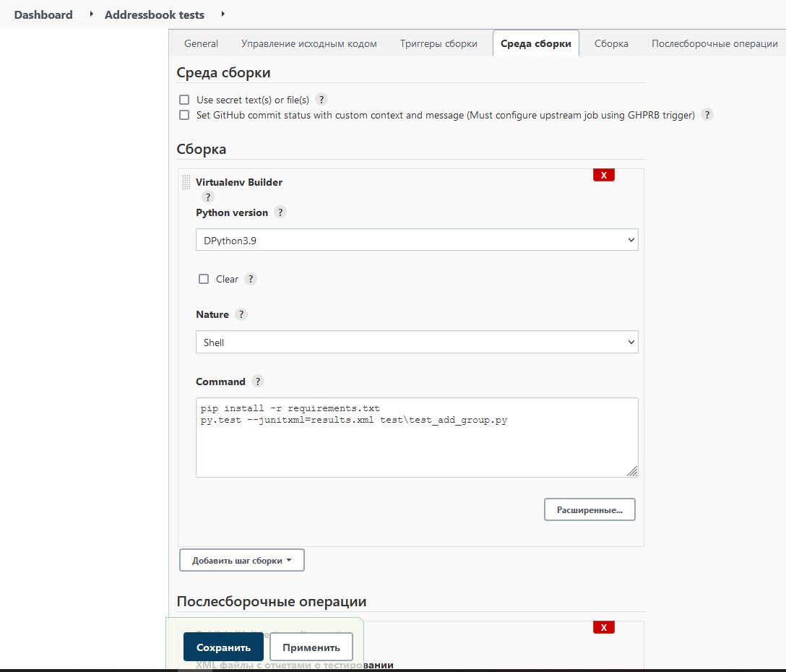Toggle the Clear checkbox
786x672 pixels.
point(203,278)
